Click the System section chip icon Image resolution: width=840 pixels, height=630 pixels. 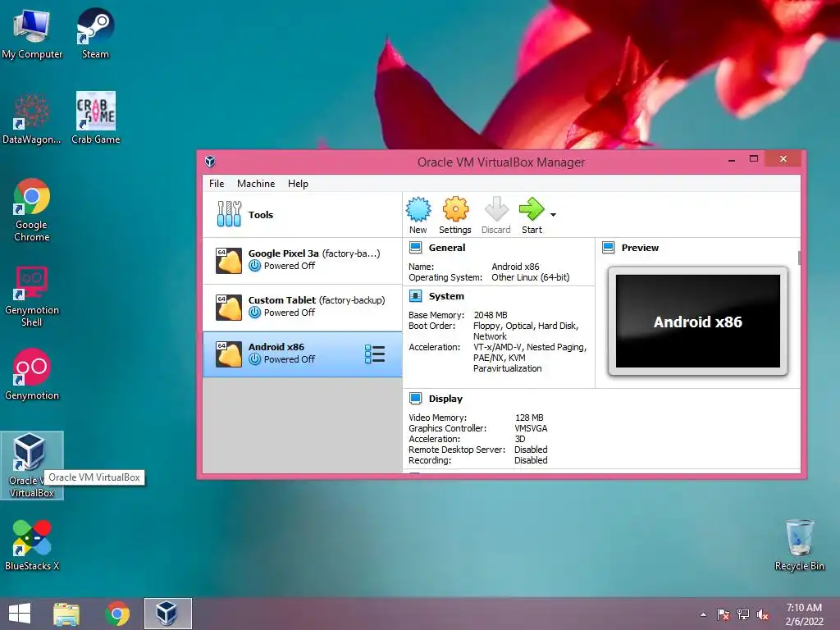(415, 295)
